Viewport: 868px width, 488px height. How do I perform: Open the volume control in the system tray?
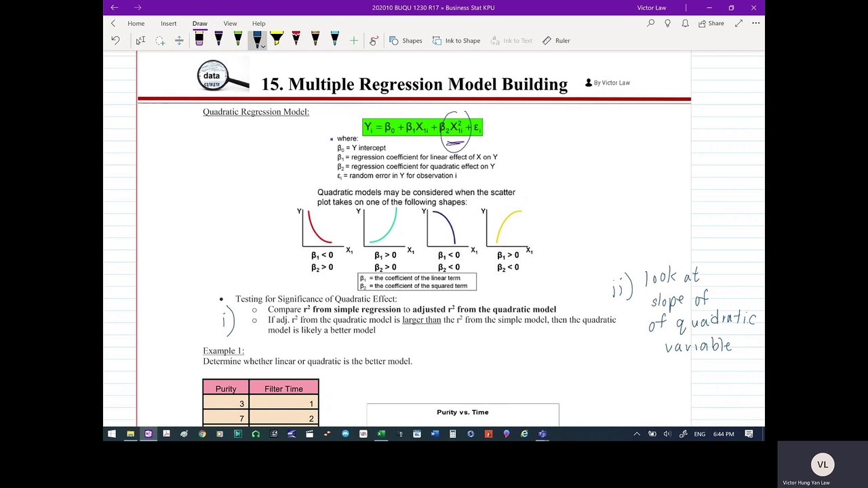[667, 434]
